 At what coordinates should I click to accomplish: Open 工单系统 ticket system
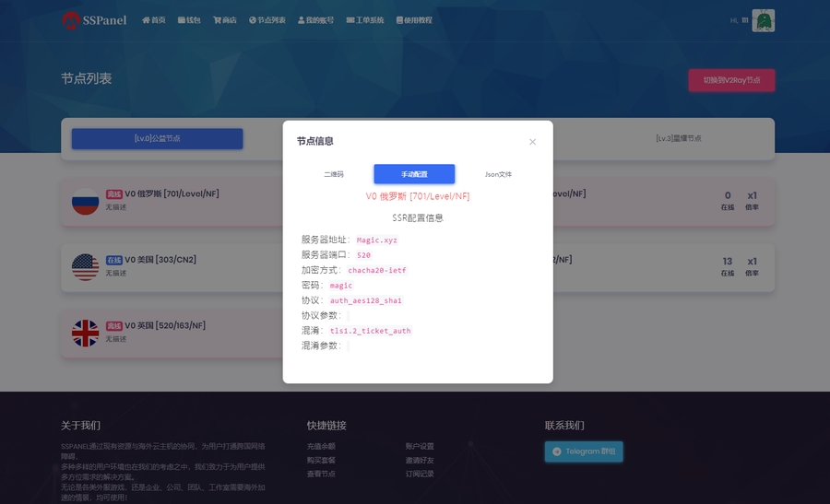365,20
